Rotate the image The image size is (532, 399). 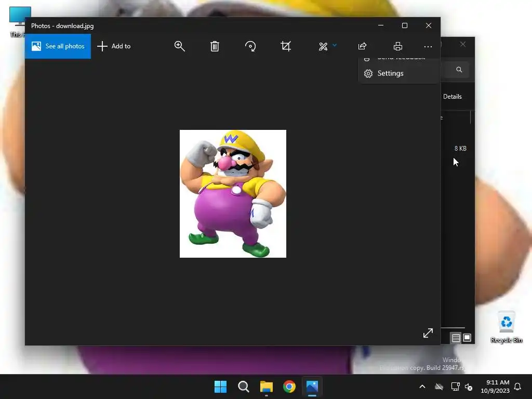point(250,46)
